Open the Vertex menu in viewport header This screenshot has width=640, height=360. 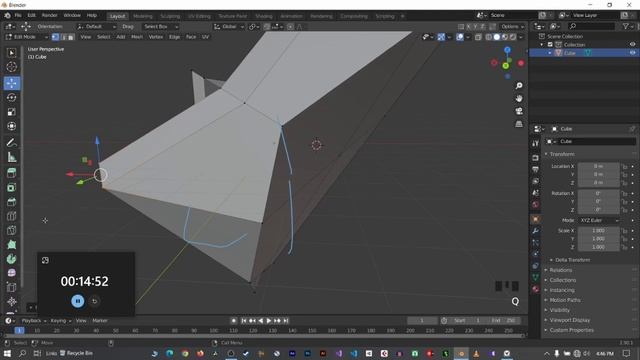point(156,37)
